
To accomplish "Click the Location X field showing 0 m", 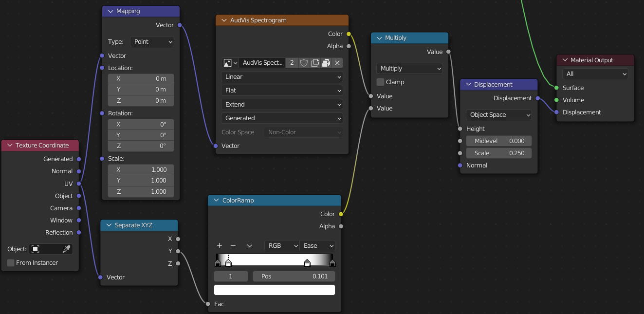I will (x=141, y=79).
